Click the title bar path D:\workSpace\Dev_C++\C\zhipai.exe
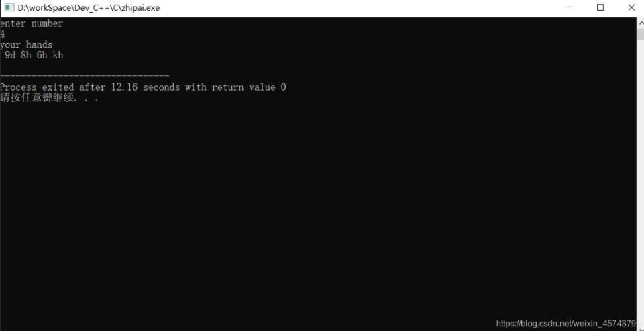The image size is (644, 331). click(x=89, y=8)
